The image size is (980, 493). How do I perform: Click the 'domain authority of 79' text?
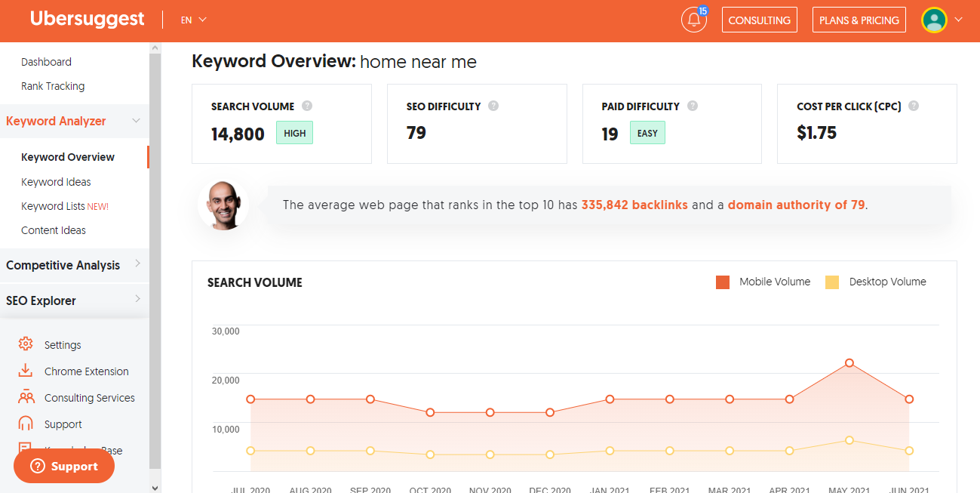pos(796,205)
